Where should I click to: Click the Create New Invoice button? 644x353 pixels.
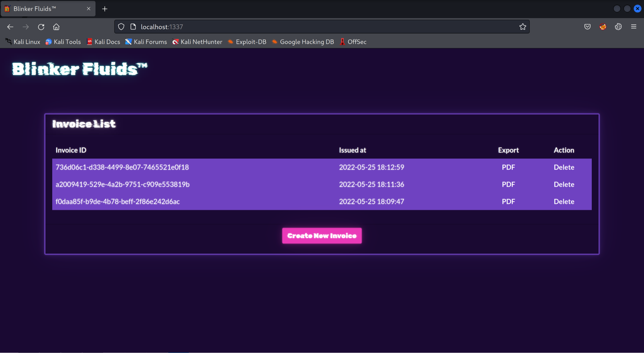(322, 236)
